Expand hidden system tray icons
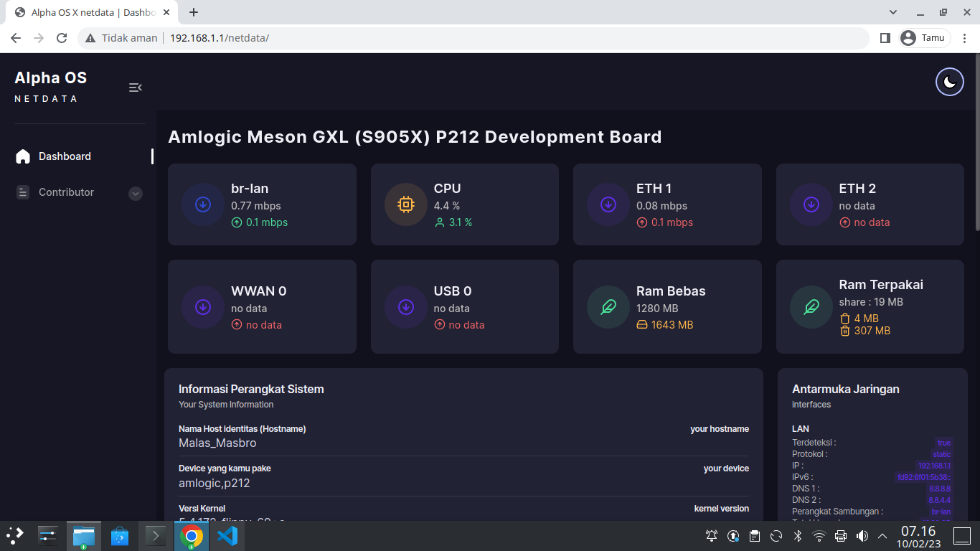This screenshot has height=551, width=980. pos(882,536)
